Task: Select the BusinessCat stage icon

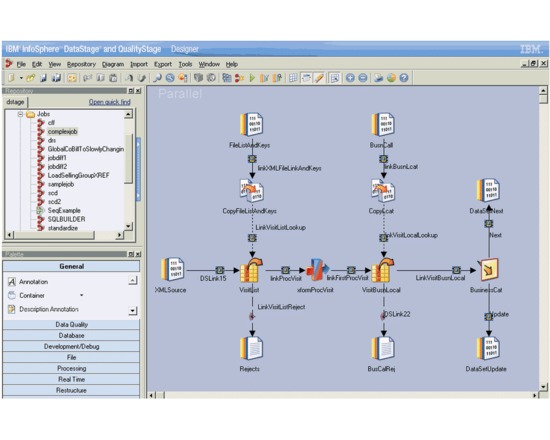Action: [489, 269]
